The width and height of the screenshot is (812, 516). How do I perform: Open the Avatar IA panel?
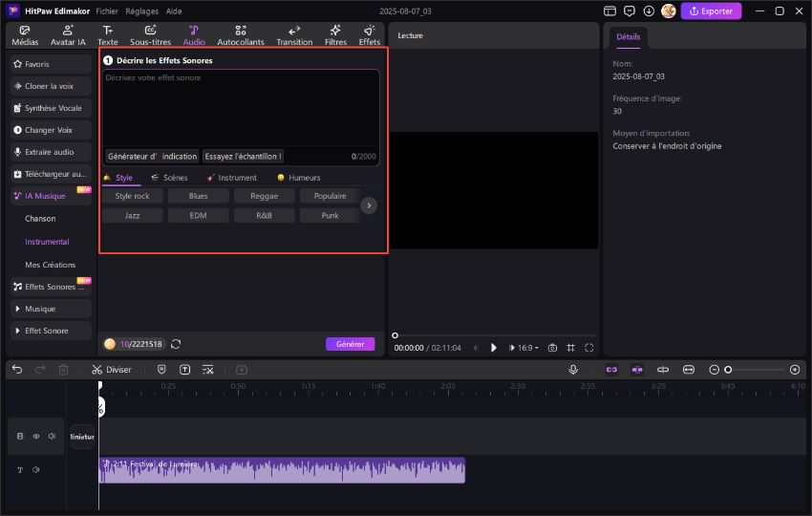click(68, 35)
